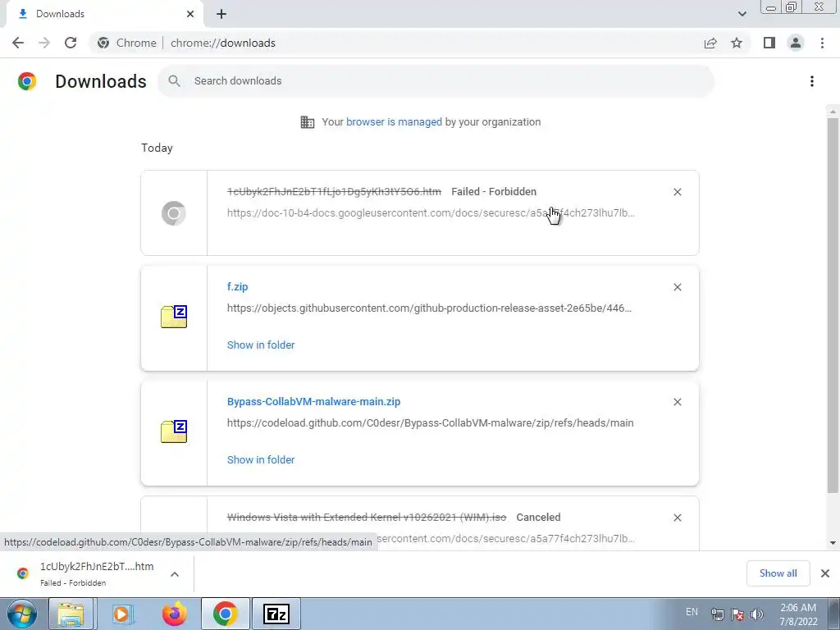Screen dimensions: 840x630
Task: Click the failed .htm download Chrome icon
Action: click(x=174, y=213)
